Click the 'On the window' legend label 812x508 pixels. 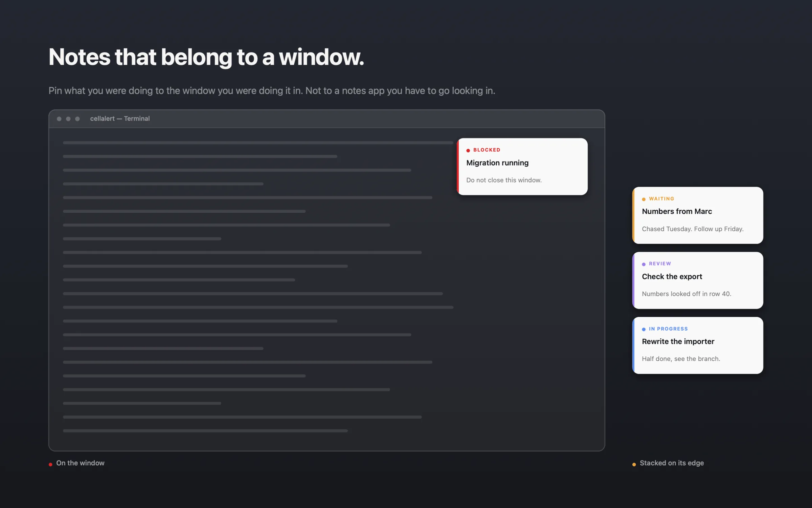(x=80, y=463)
